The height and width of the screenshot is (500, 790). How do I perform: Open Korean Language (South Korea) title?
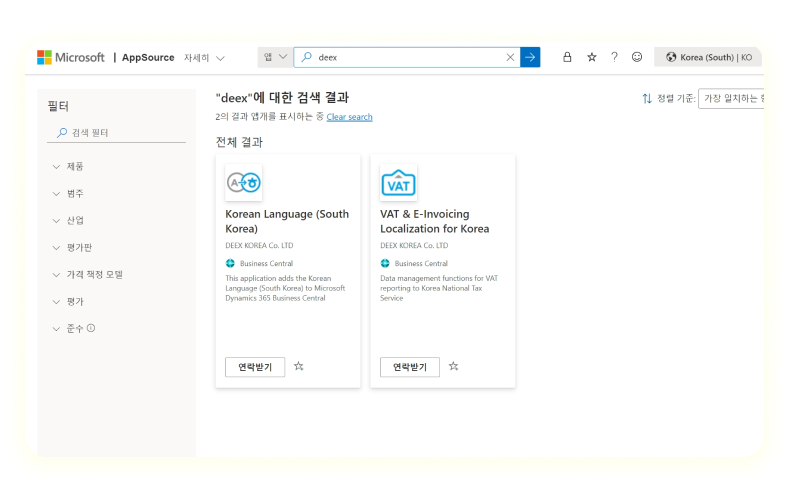[287, 221]
